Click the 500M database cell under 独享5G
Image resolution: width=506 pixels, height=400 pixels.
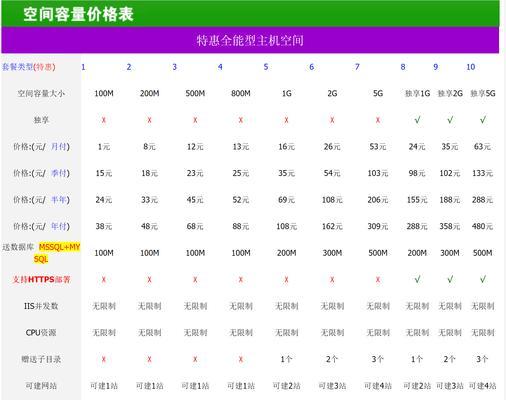(483, 253)
